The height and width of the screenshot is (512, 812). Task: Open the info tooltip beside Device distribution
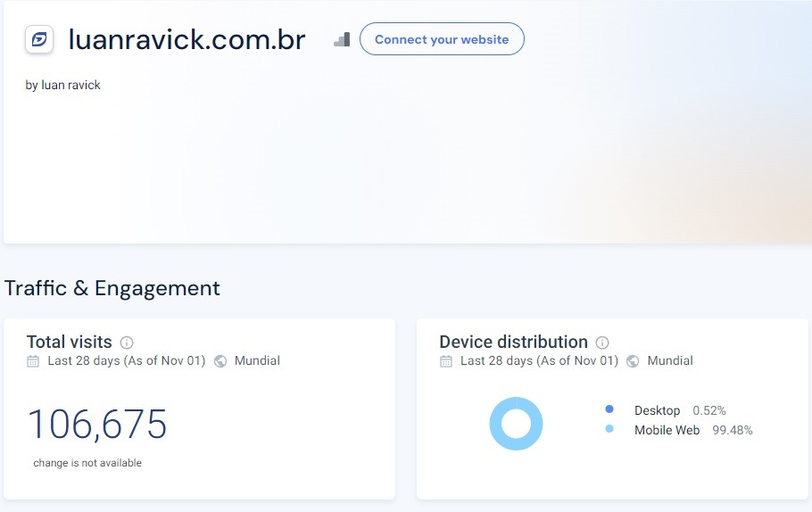click(x=602, y=343)
